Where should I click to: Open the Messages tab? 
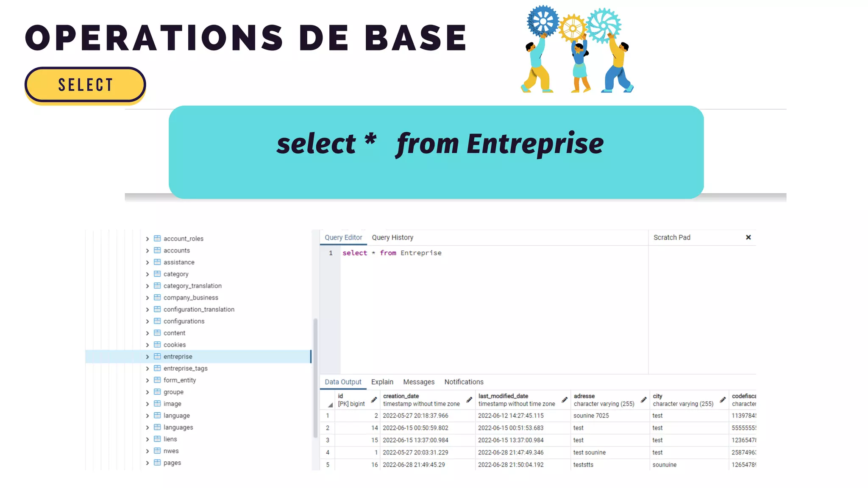(419, 382)
